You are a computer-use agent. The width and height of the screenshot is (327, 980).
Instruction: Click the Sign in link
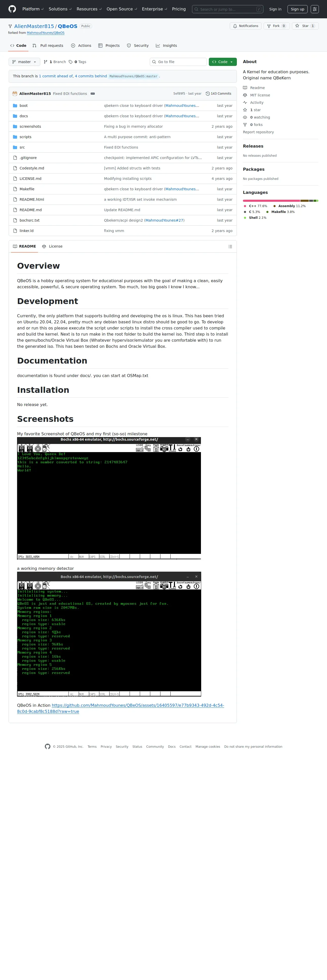coord(275,9)
